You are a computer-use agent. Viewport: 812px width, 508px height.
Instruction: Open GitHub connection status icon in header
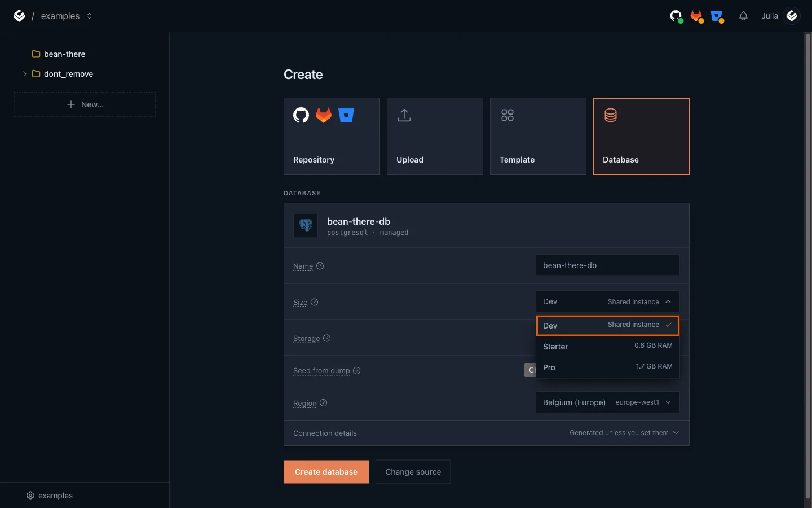[x=676, y=16]
